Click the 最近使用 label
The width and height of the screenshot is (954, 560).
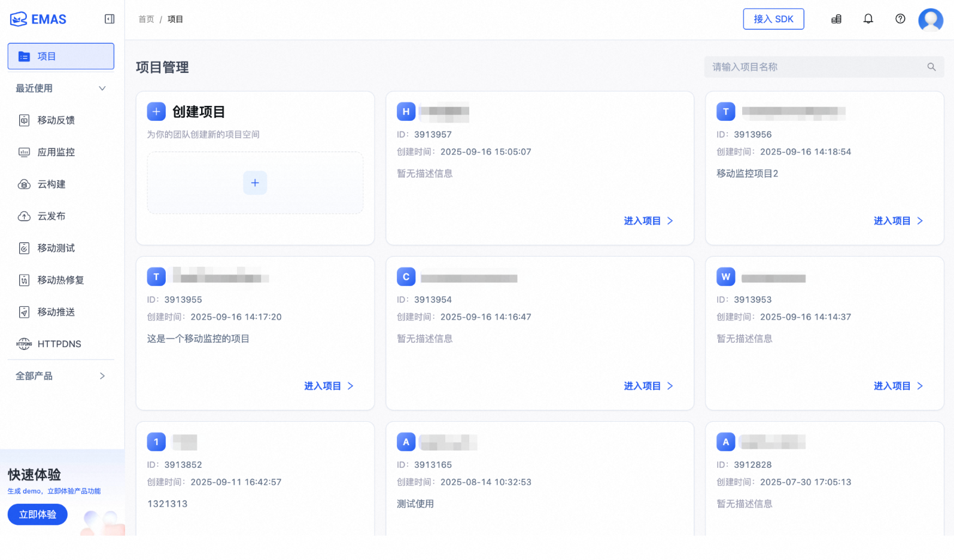(34, 89)
